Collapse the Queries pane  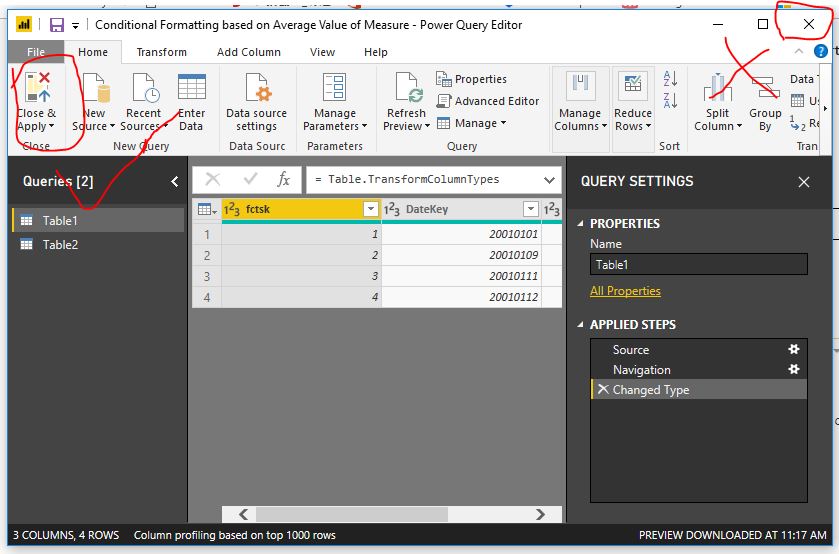174,181
